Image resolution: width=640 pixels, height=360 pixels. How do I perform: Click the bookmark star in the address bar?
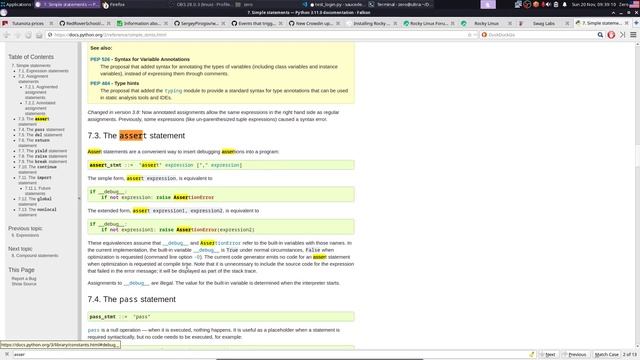469,35
